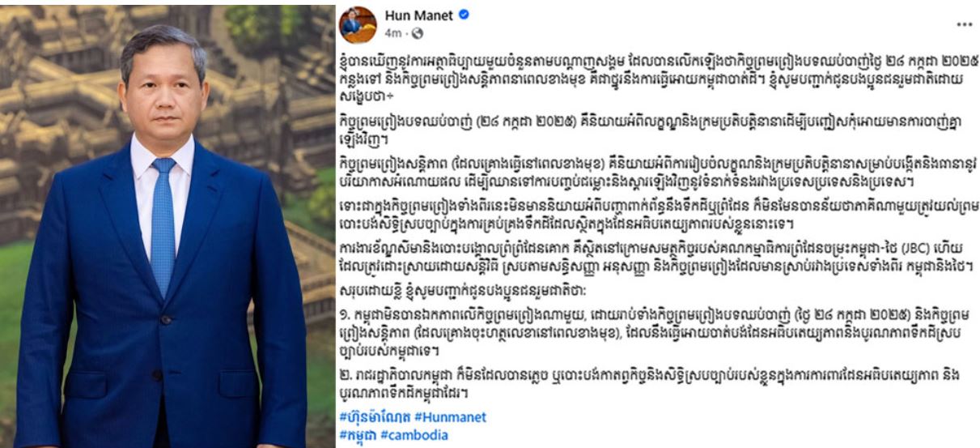This screenshot has width=980, height=448.
Task: Open the post options three-dot menu
Action: click(963, 25)
